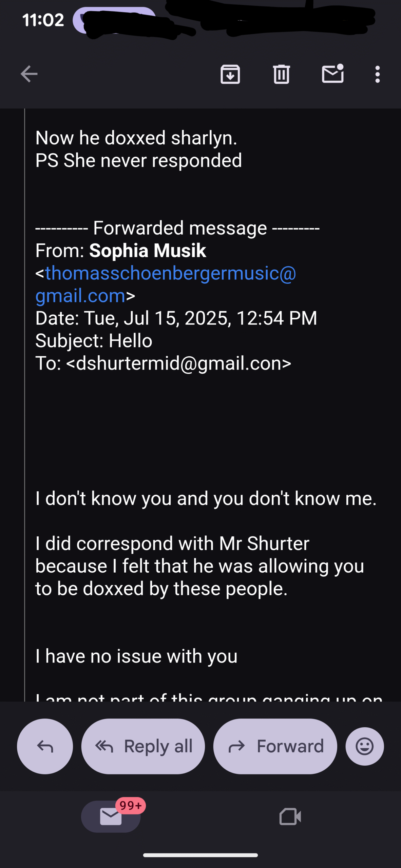Open emoji reaction picker
401x868 pixels.
[365, 746]
